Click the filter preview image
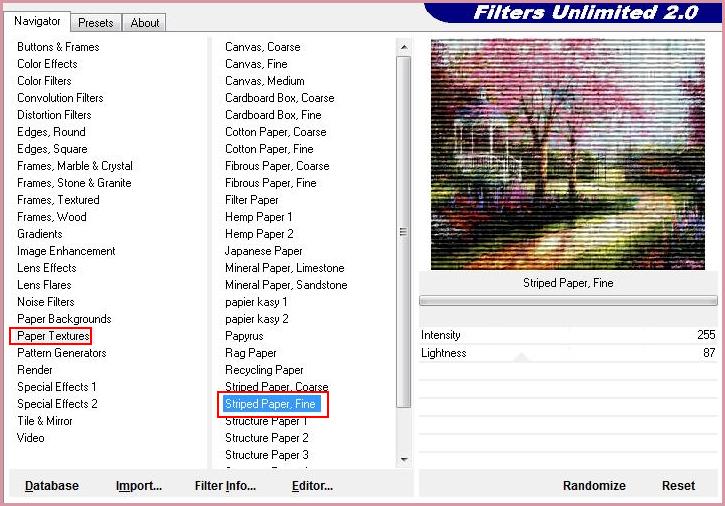This screenshot has width=725, height=506. tap(567, 155)
